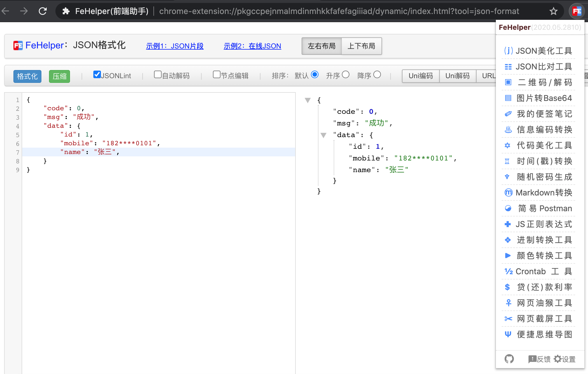Open JSON比对工具 icon

(x=508, y=67)
